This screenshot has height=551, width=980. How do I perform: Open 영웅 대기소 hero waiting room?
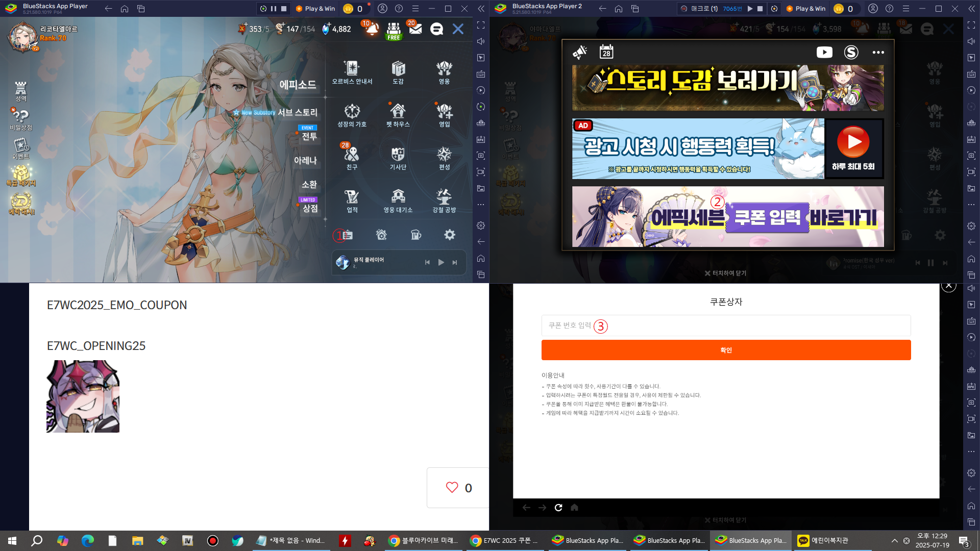pos(398,201)
